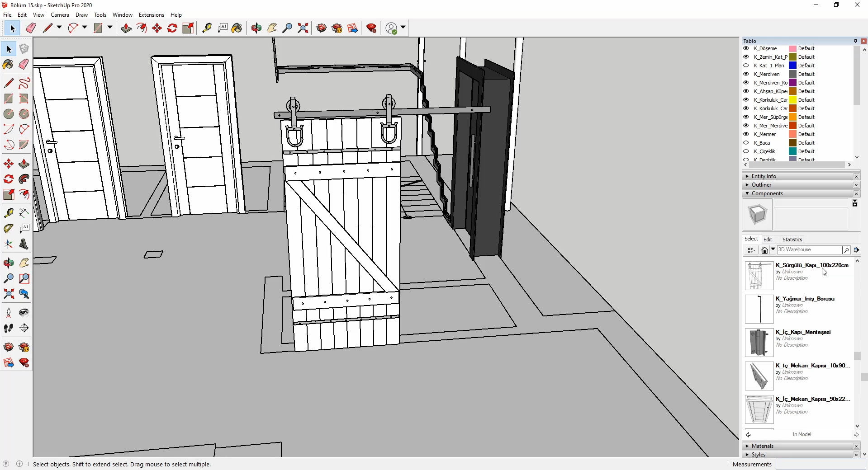Select the Previous view tool
Screen dimensions: 868x470
24,294
